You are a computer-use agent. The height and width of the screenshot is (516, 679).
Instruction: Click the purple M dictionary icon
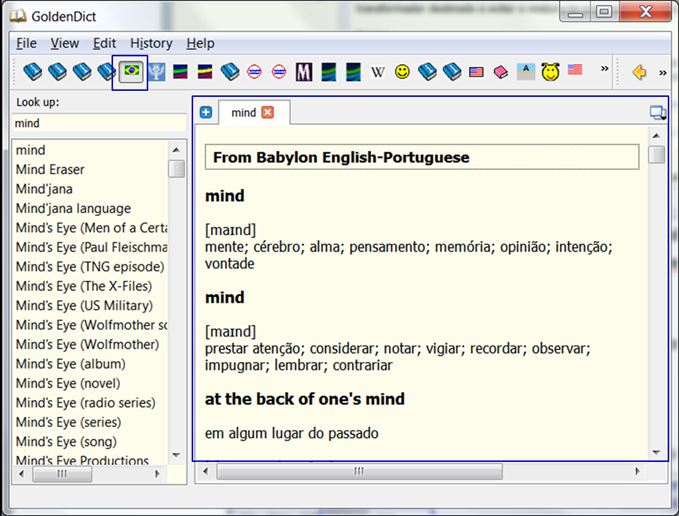coord(304,72)
